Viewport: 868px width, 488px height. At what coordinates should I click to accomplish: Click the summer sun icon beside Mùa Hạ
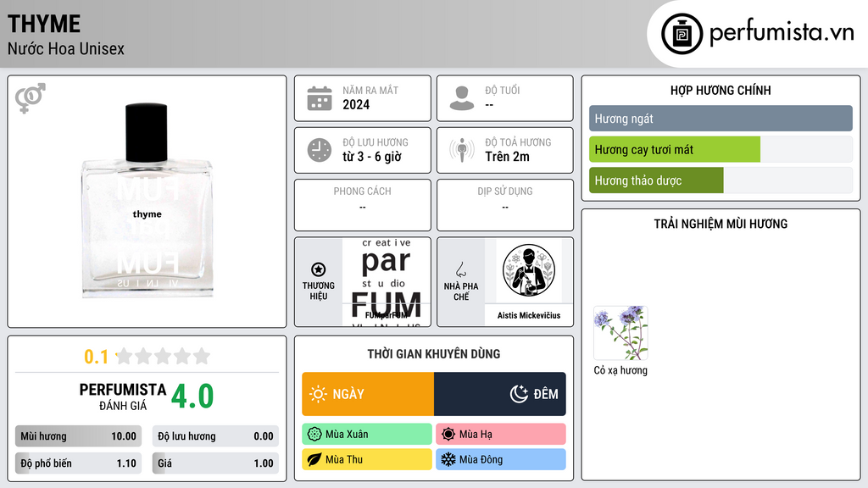click(448, 435)
